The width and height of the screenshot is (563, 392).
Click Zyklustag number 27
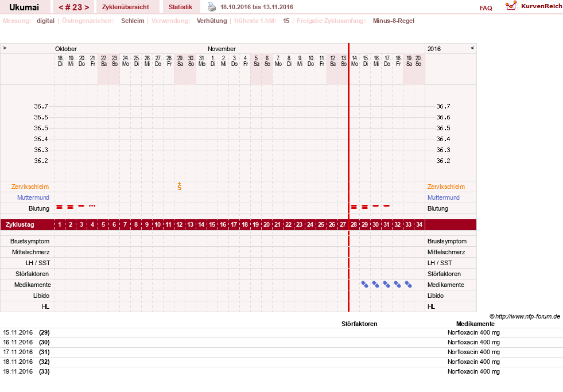[343, 224]
